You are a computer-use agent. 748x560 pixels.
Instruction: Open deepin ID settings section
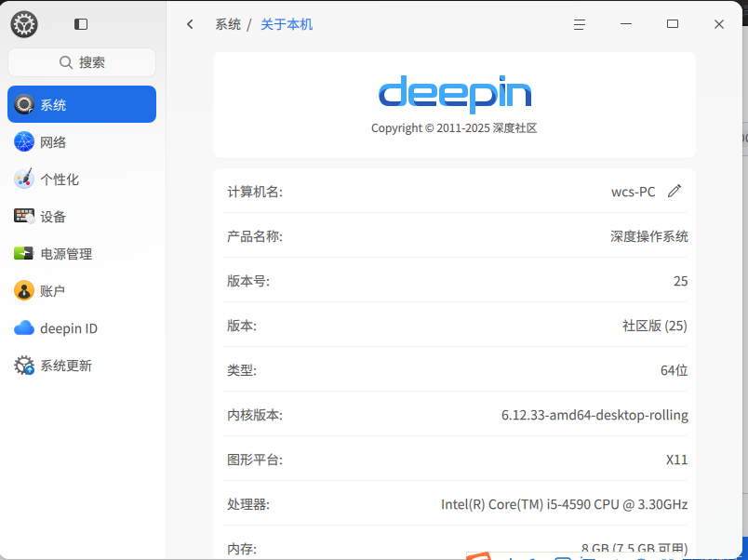click(x=82, y=328)
